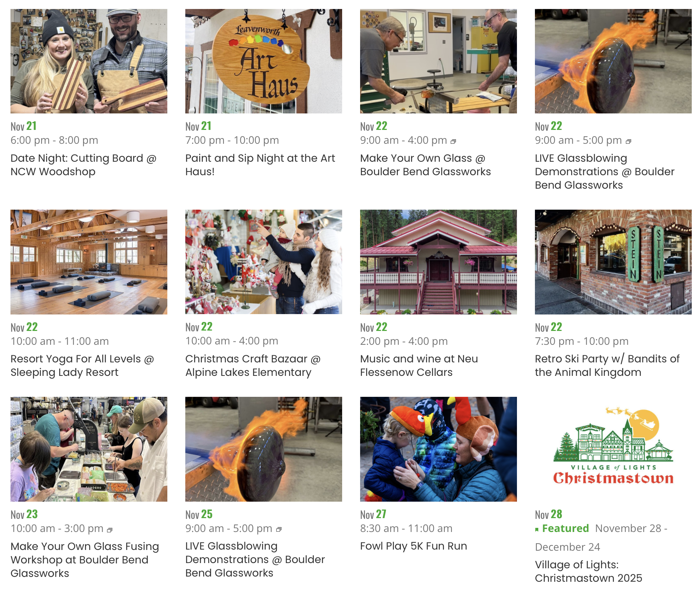Open Music and wine at Neu Flessenow Cellars
Viewport: 700px width, 593px height.
[419, 365]
